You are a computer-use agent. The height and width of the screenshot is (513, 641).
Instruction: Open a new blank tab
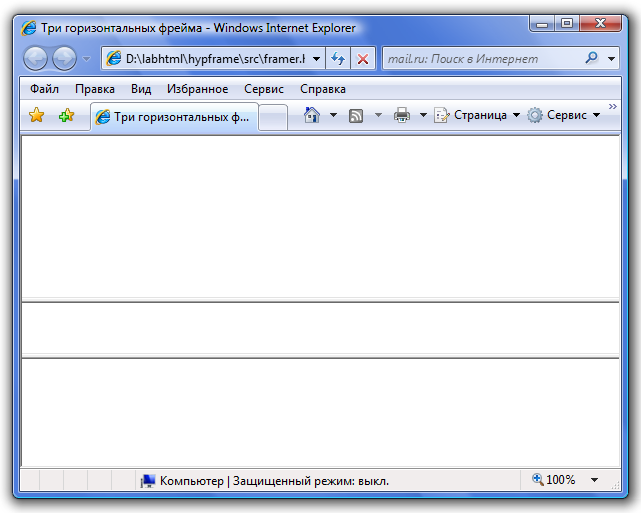click(273, 117)
